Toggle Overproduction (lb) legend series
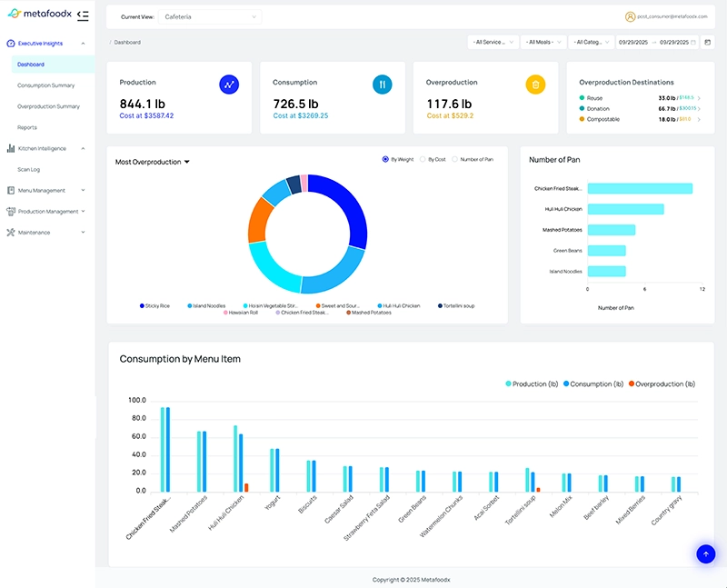The height and width of the screenshot is (588, 727). [662, 384]
